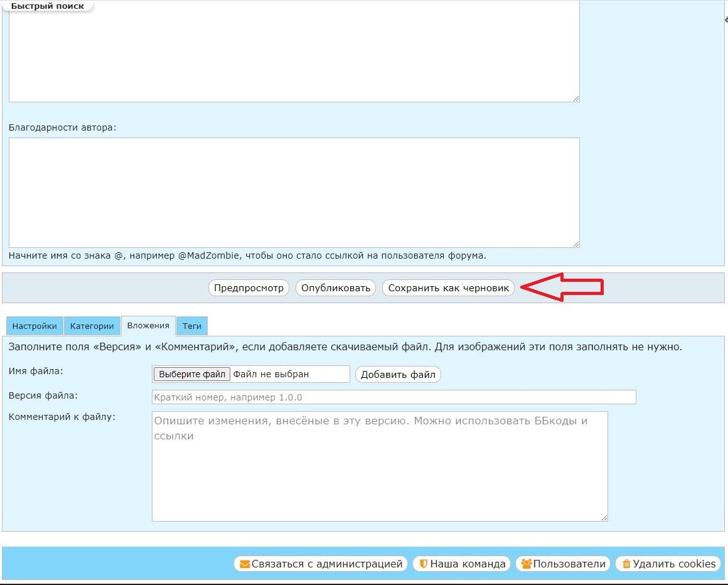728x585 pixels.
Task: Go to the Теги tab
Action: (x=192, y=326)
